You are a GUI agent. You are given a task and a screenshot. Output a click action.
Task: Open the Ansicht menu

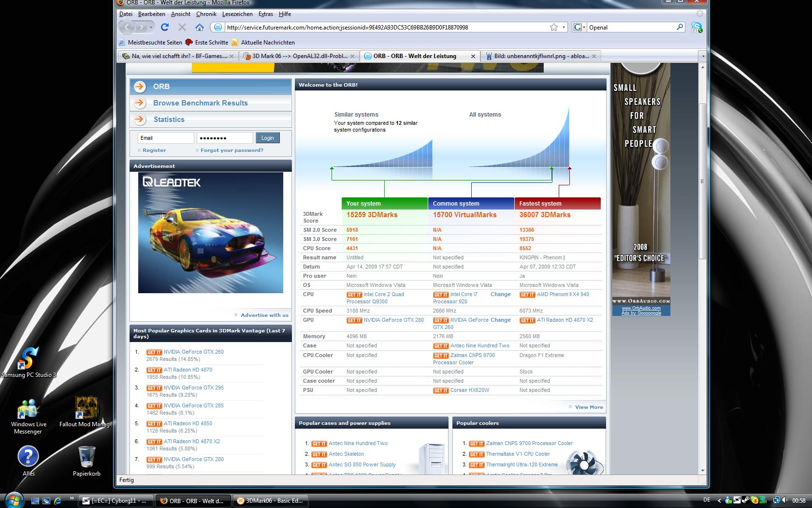[x=181, y=14]
